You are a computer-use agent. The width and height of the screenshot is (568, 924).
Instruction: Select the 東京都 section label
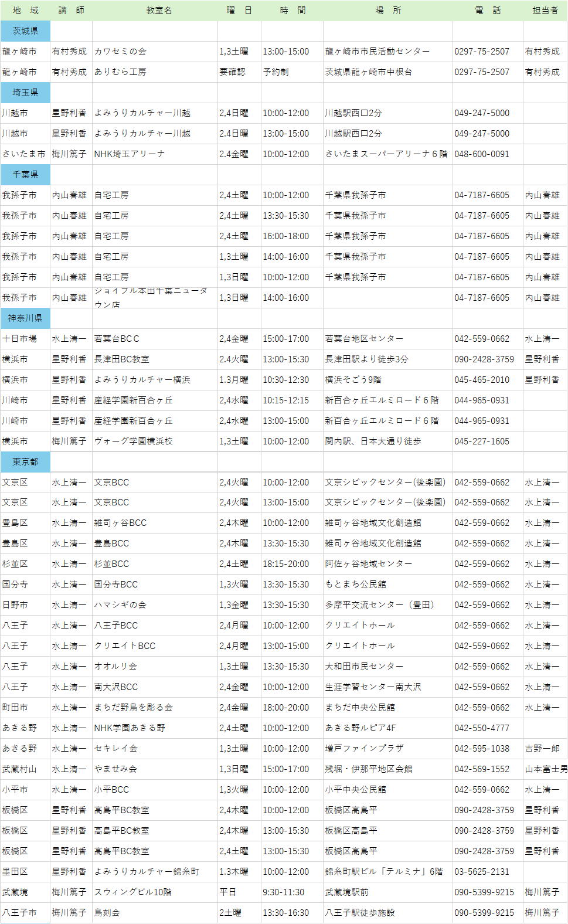[25, 462]
